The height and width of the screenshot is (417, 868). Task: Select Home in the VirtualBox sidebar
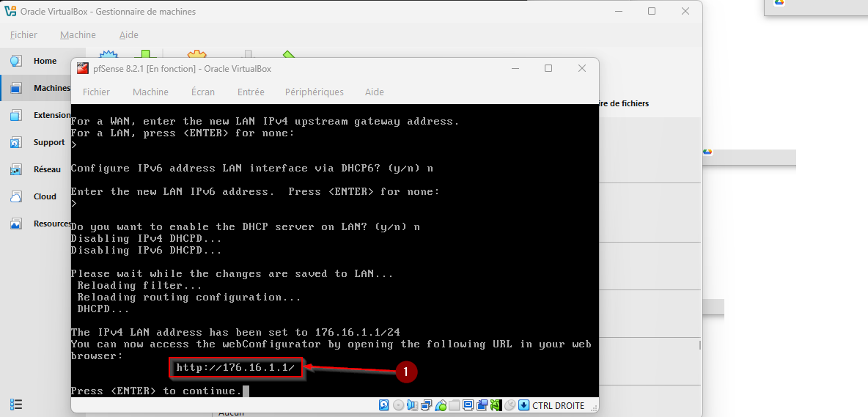point(44,61)
